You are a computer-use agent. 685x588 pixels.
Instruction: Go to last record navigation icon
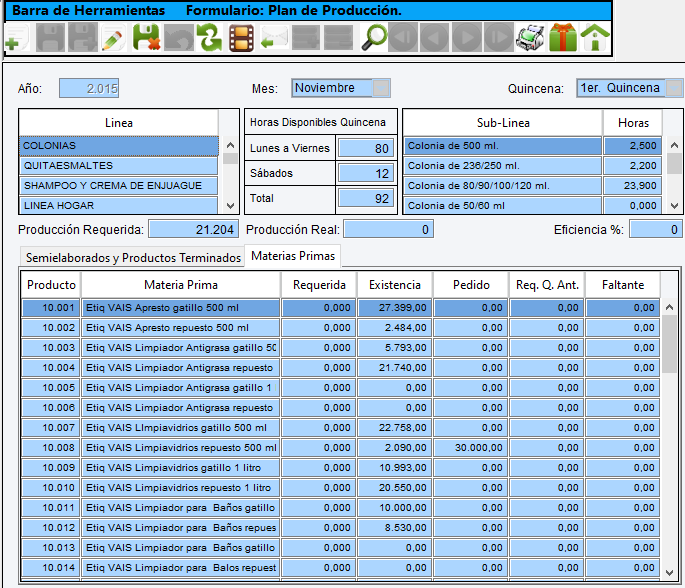498,38
